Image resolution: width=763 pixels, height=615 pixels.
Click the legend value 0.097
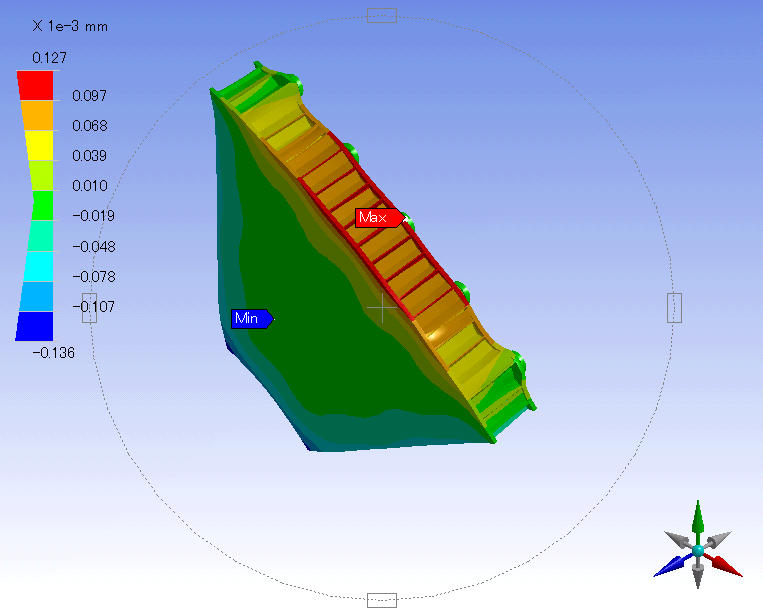[x=89, y=96]
